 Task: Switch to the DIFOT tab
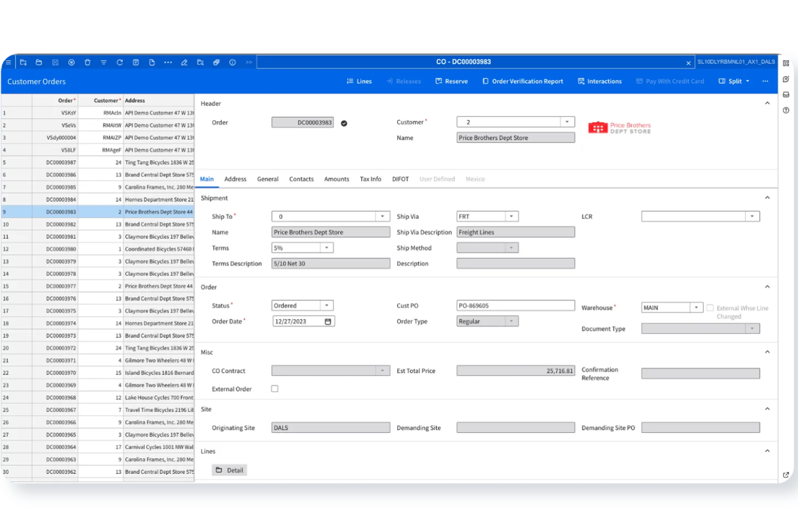click(x=401, y=179)
